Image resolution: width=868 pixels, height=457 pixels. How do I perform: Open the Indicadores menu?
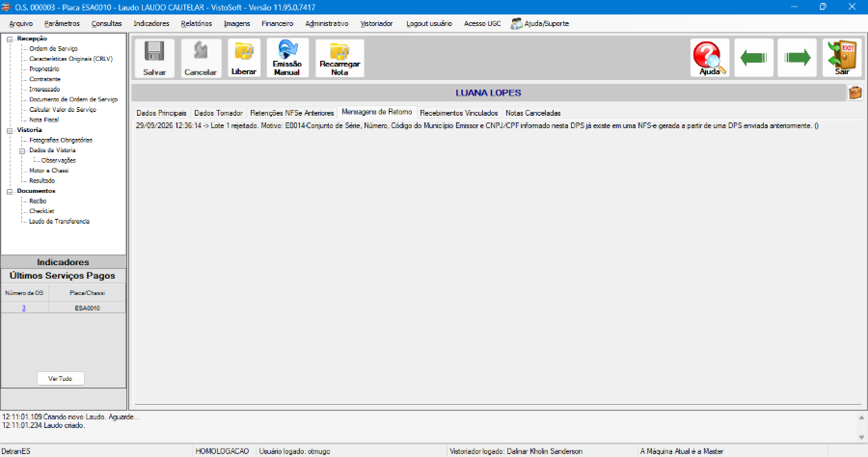click(151, 24)
